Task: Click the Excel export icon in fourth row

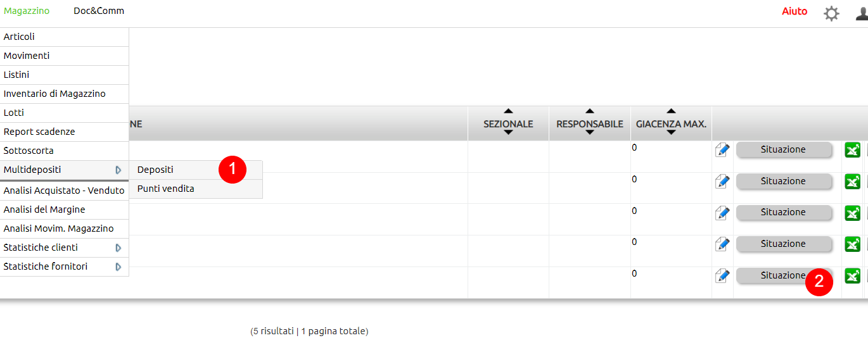Action: point(853,244)
